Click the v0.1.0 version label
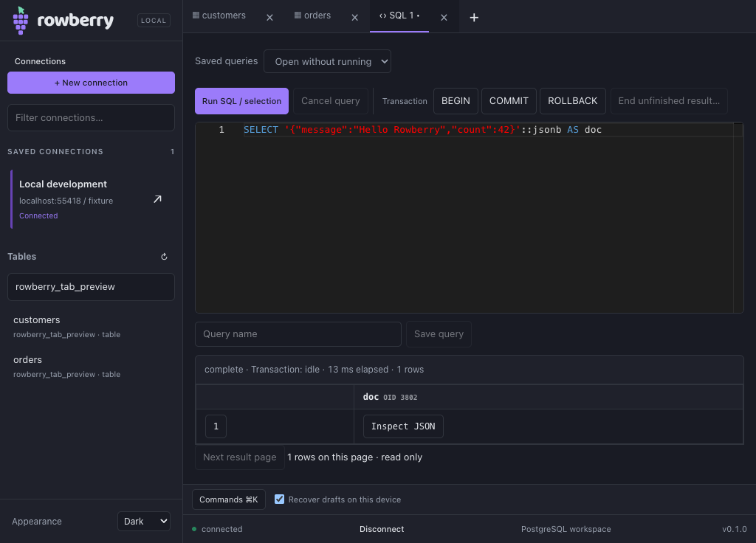This screenshot has width=756, height=543. (x=735, y=529)
